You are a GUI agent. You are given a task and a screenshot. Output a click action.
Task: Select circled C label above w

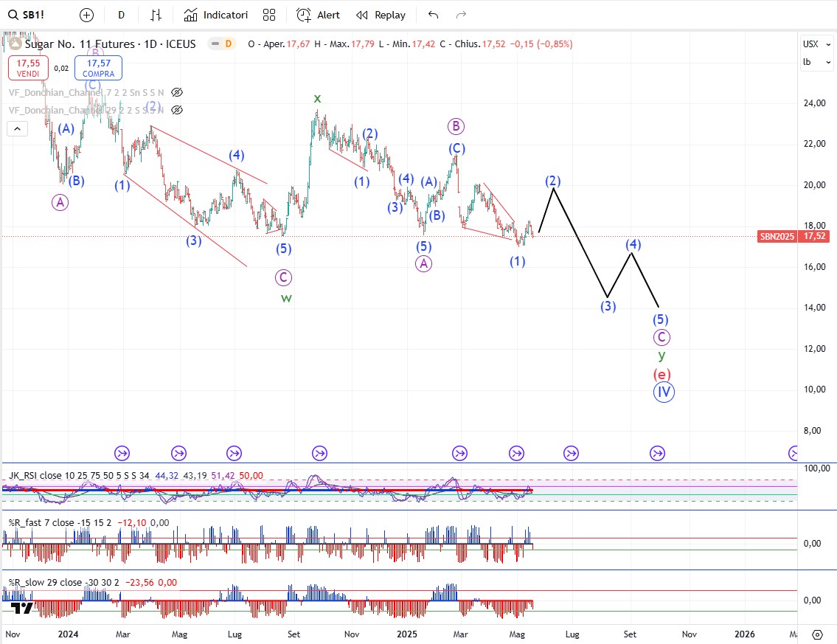(x=283, y=277)
